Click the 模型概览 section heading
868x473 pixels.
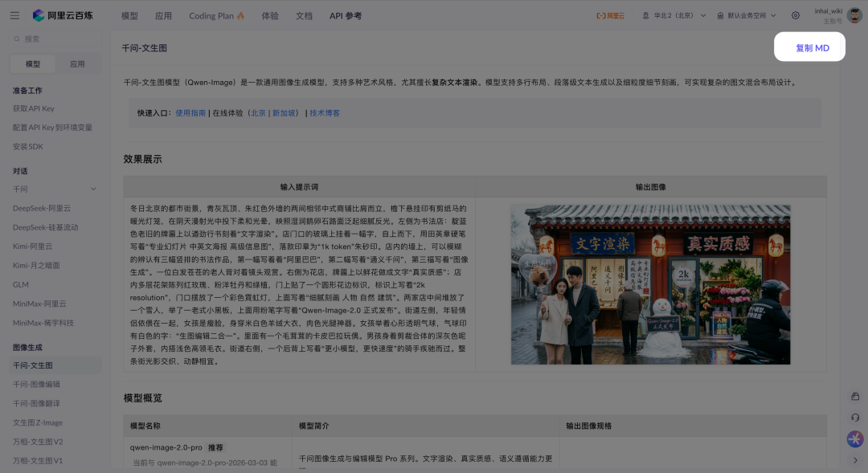click(x=143, y=398)
